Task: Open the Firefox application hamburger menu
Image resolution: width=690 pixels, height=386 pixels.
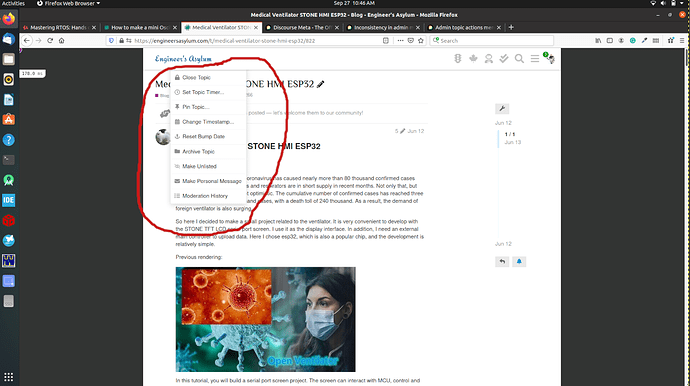Action: pyautogui.click(x=682, y=40)
